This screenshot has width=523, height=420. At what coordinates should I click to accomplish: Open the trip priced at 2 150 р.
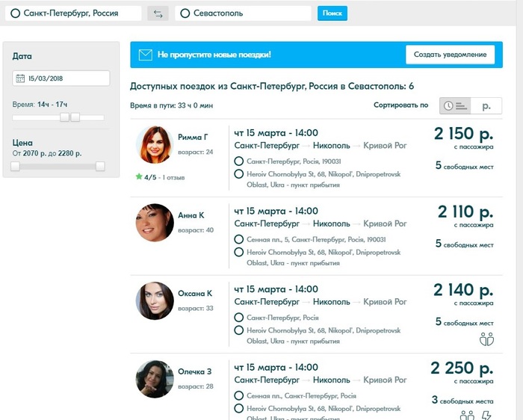click(463, 134)
